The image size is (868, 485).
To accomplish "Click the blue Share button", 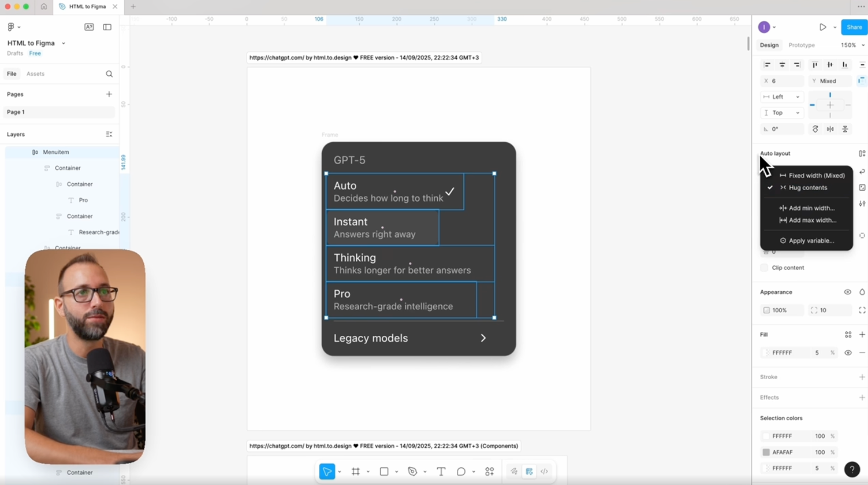I will 854,27.
